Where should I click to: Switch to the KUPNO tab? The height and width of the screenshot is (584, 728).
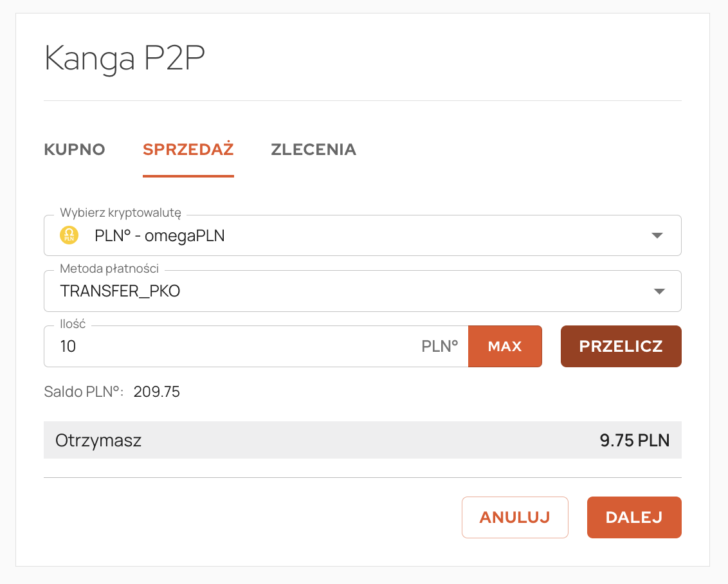[x=75, y=150]
